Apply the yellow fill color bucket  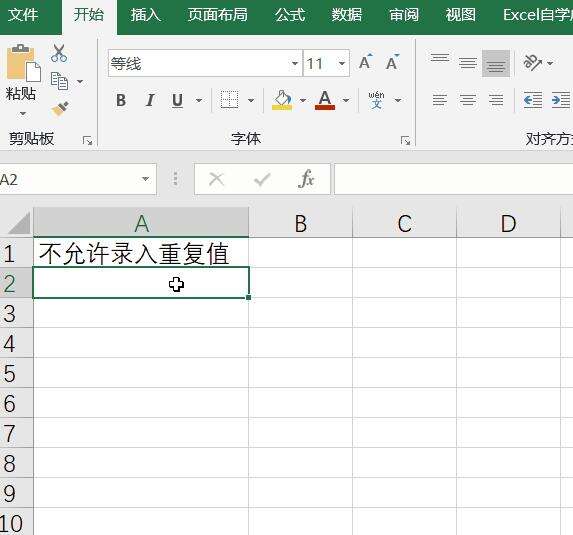tap(282, 100)
